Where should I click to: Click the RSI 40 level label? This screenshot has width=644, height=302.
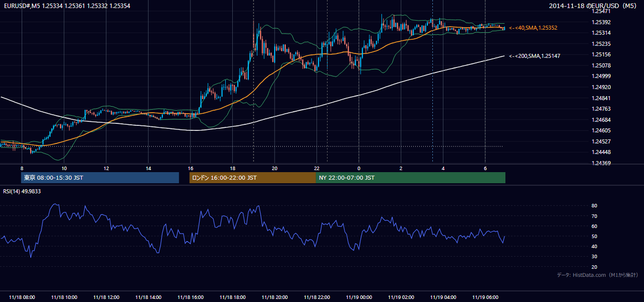594,246
